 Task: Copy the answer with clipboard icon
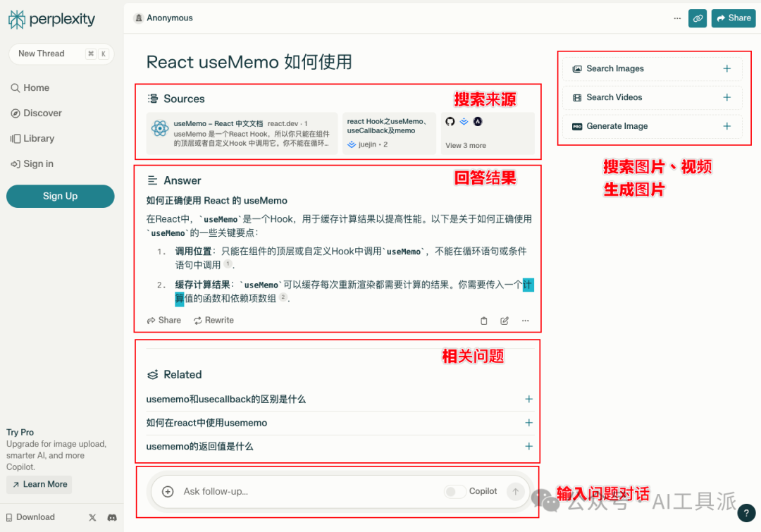click(x=484, y=321)
